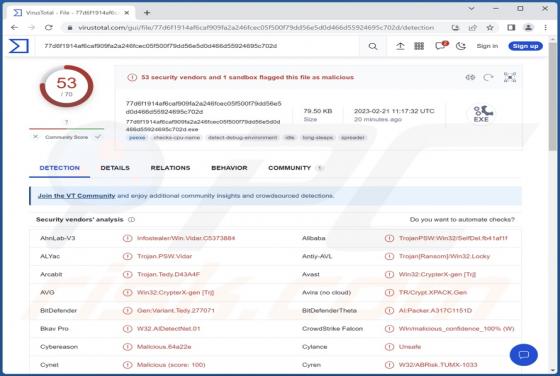Click the VirusTotal logo icon
Viewport: 560px width, 376px height.
click(19, 46)
